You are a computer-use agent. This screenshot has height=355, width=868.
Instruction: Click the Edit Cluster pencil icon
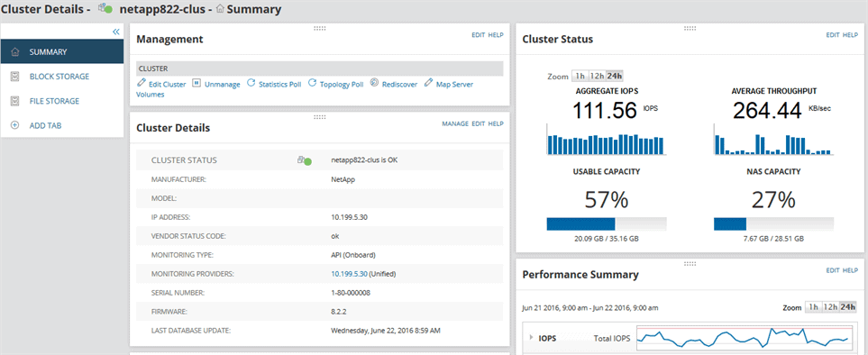(x=142, y=83)
